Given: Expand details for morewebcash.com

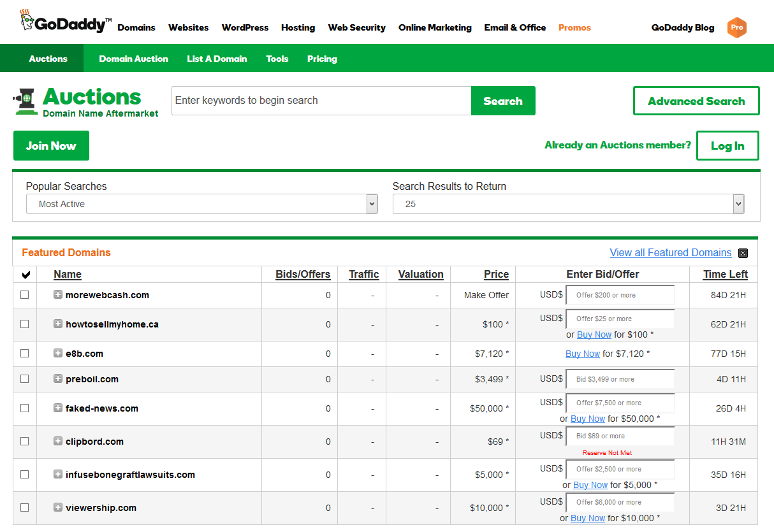Looking at the screenshot, I should pyautogui.click(x=58, y=294).
